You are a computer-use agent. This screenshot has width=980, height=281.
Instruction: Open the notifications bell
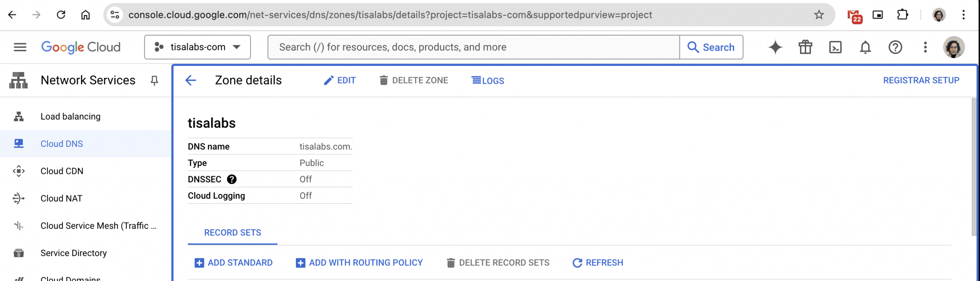click(x=865, y=47)
